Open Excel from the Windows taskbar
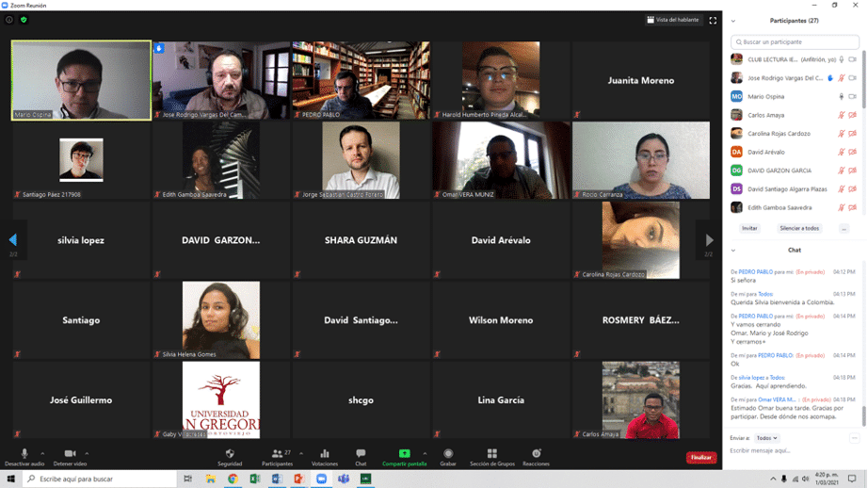 (x=255, y=479)
